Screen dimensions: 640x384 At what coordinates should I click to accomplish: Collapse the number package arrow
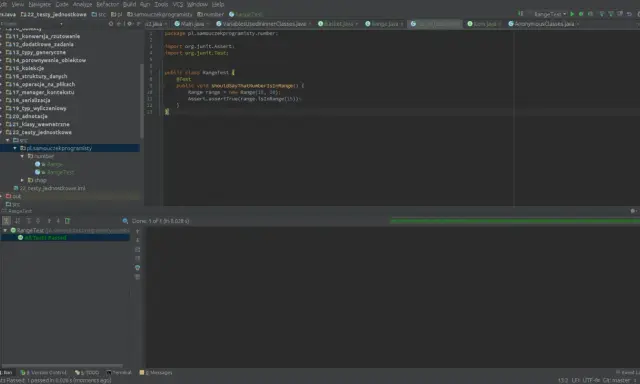[22, 156]
